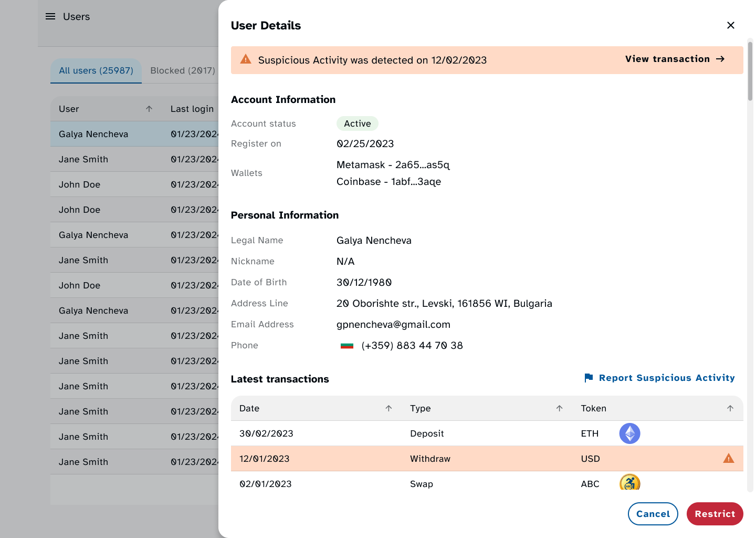Close the User Details panel
The height and width of the screenshot is (538, 756).
point(730,25)
